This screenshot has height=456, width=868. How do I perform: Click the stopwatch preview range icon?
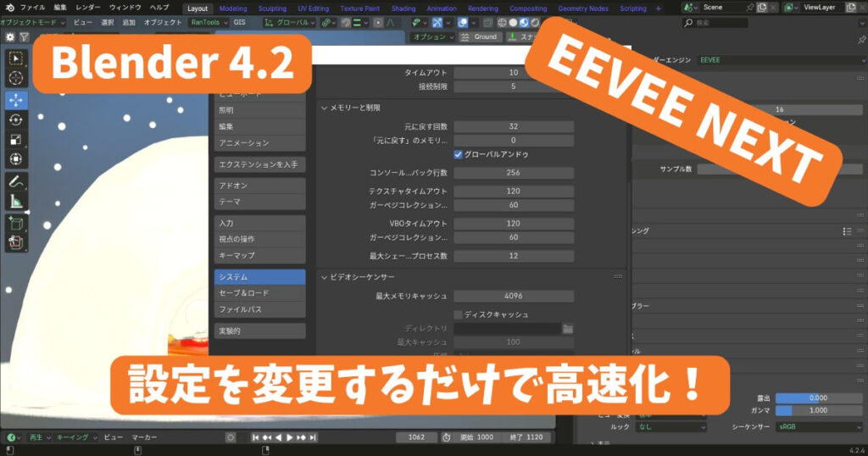click(x=446, y=437)
